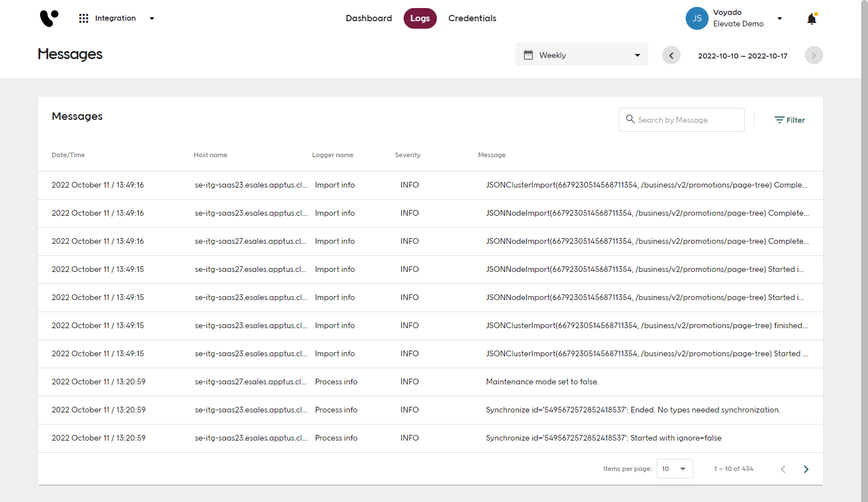Open the Credentials tab

[472, 18]
